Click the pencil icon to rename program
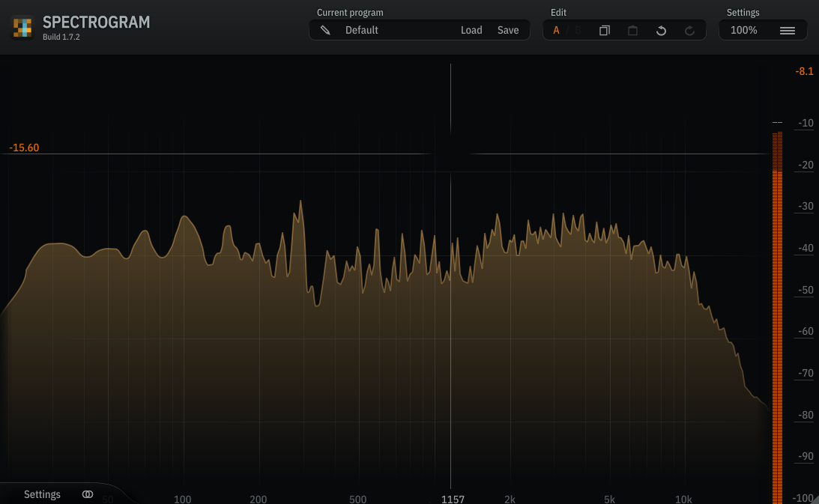 (325, 30)
